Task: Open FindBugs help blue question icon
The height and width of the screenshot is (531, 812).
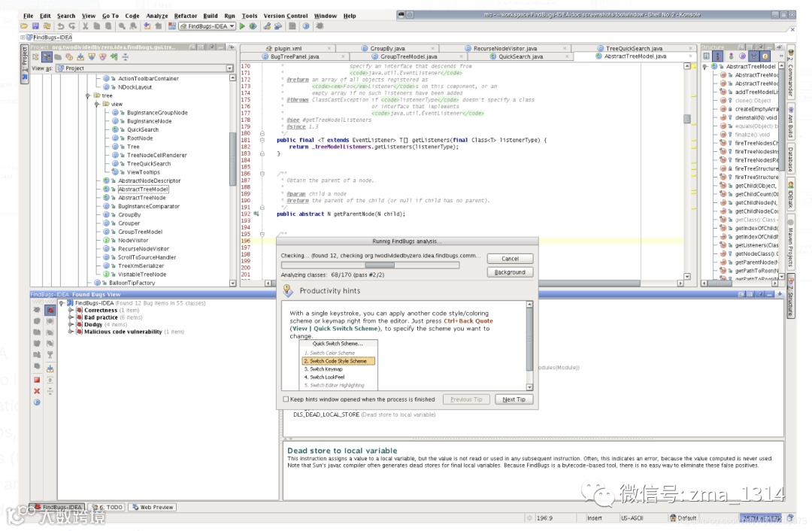Action: [37, 402]
